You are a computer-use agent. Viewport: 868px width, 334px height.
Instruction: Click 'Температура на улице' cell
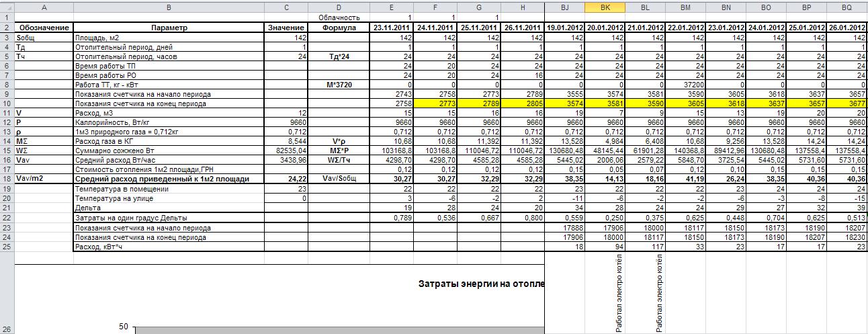[169, 199]
